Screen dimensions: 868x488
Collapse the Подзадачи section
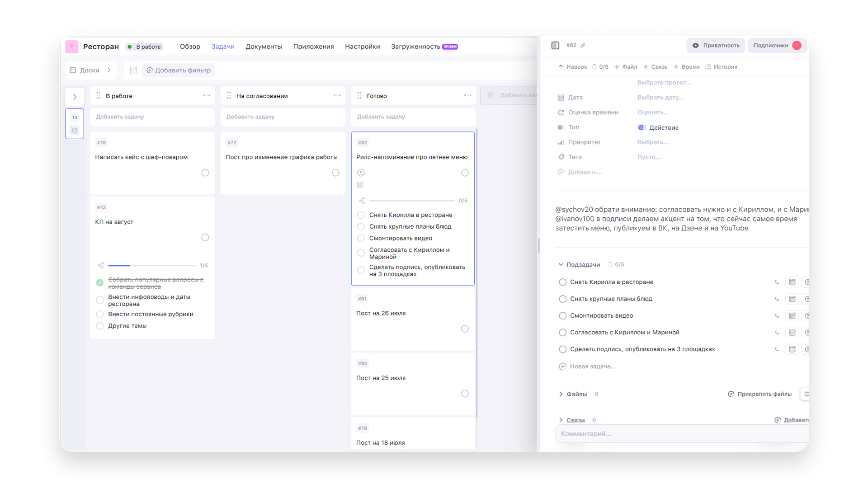click(x=561, y=265)
